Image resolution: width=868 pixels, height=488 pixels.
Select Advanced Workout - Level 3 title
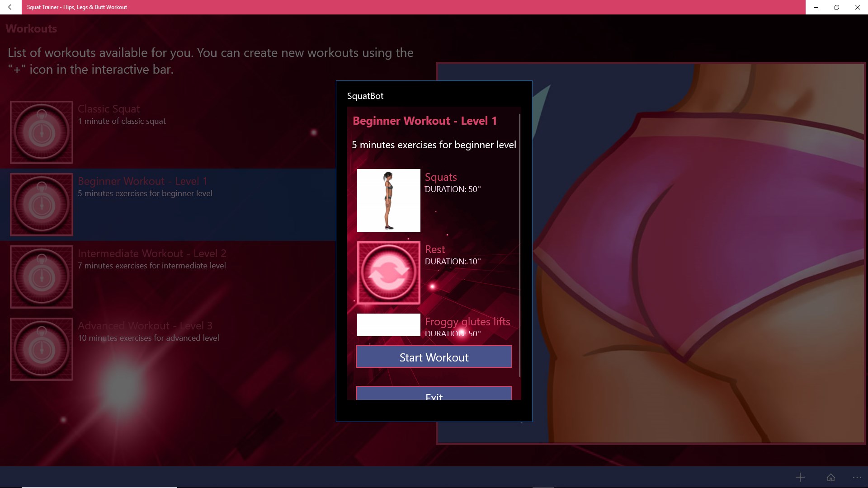(x=145, y=326)
